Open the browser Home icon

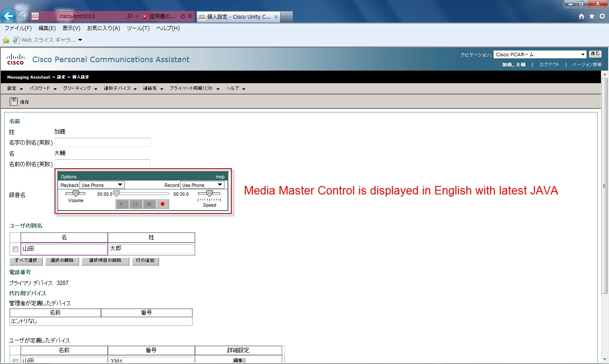[x=582, y=16]
